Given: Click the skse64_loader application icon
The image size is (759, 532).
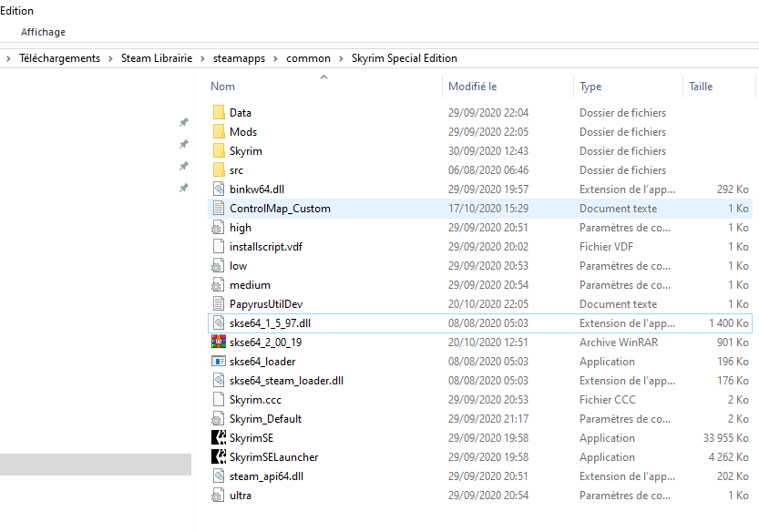Looking at the screenshot, I should tap(219, 361).
